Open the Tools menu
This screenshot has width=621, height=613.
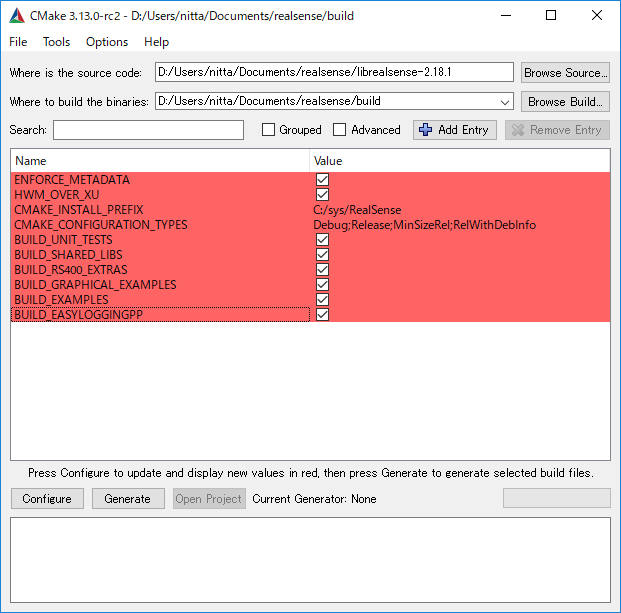56,42
